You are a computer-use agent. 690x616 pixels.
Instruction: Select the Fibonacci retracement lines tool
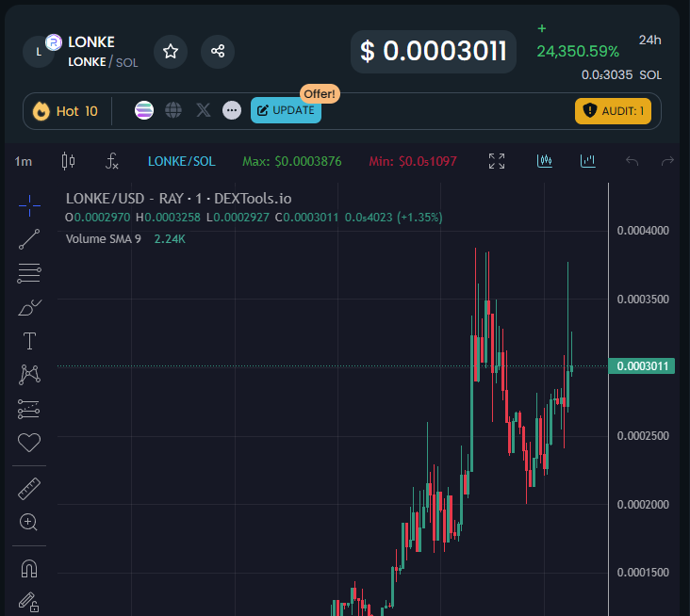coord(29,273)
